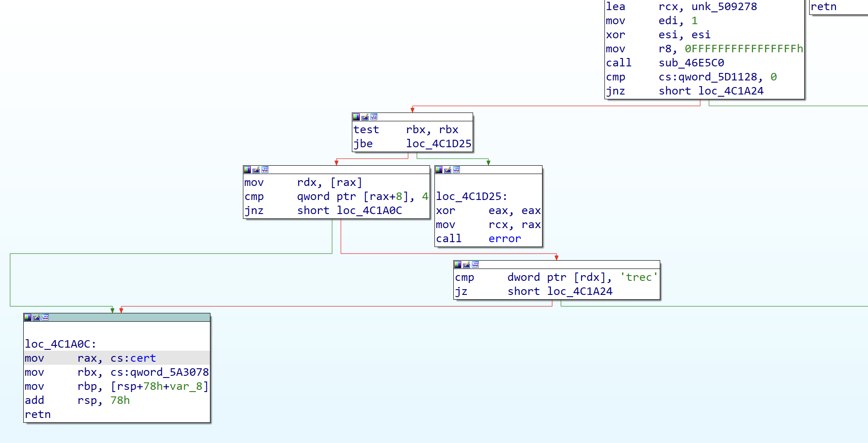Viewport: 868px width, 443px height.
Task: Open node color picker on 'mov rdx, [rax]' node
Action: click(247, 170)
